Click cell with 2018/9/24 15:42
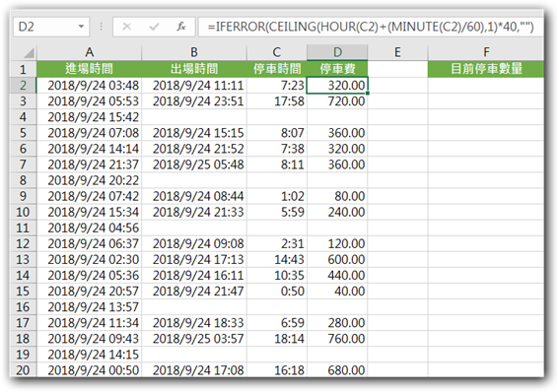Image resolution: width=559 pixels, height=392 pixels. click(89, 117)
